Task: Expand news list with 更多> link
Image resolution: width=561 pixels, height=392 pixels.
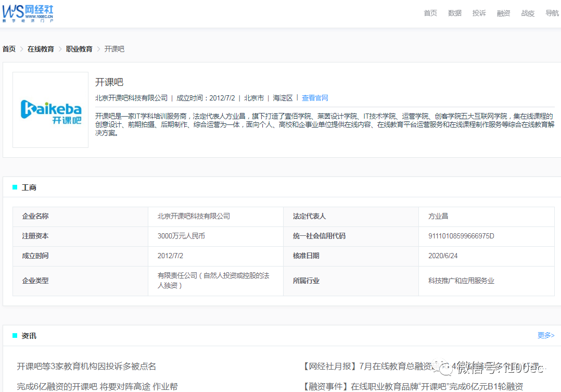Action: [546, 335]
